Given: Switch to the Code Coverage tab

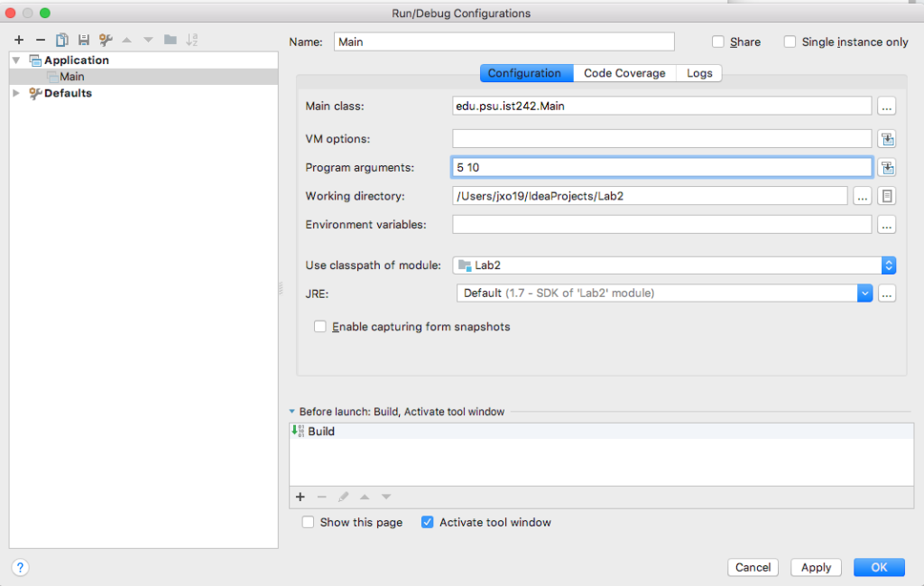Looking at the screenshot, I should [x=624, y=73].
